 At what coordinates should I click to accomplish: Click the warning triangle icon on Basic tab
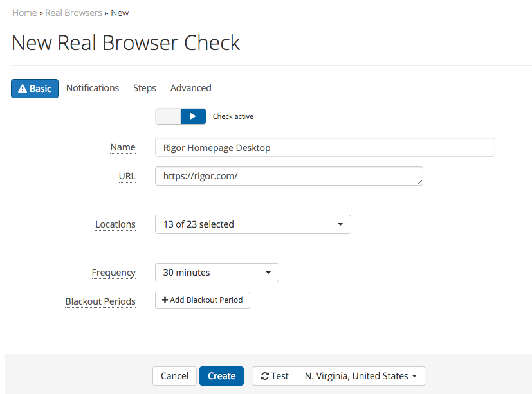[x=23, y=89]
